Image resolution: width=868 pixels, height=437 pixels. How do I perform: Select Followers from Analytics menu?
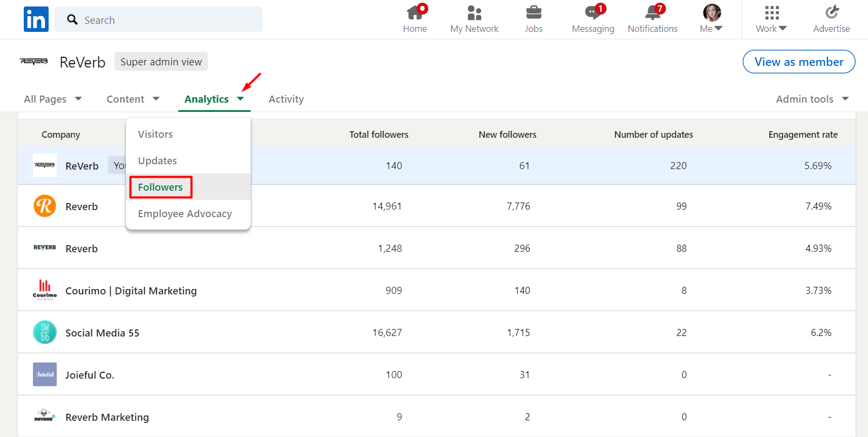(x=188, y=187)
